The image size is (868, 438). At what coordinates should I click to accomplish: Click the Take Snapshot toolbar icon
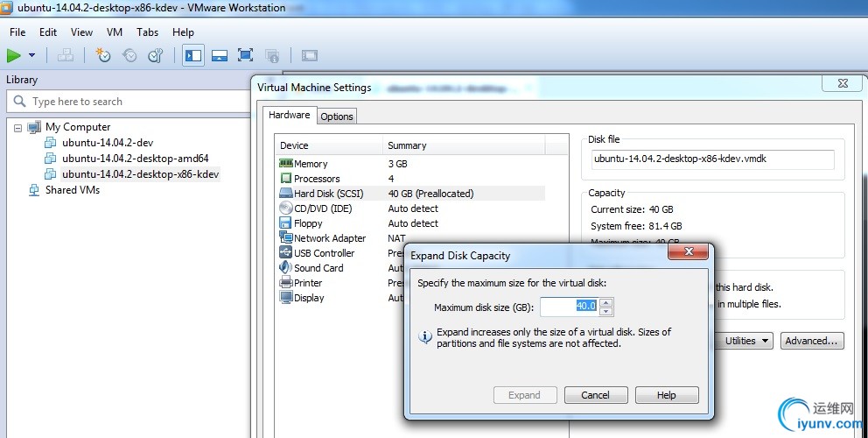pyautogui.click(x=103, y=55)
